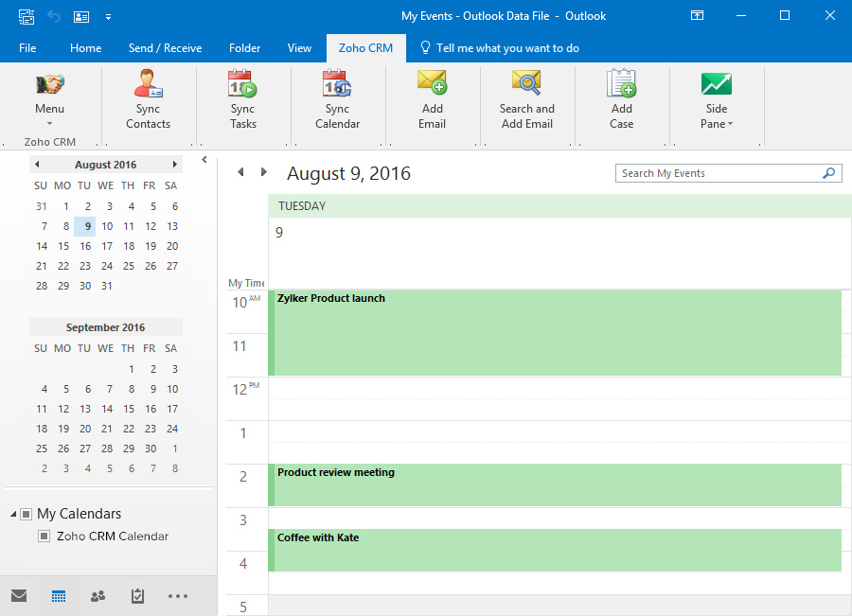
Task: Click the Add Email icon
Action: point(432,85)
